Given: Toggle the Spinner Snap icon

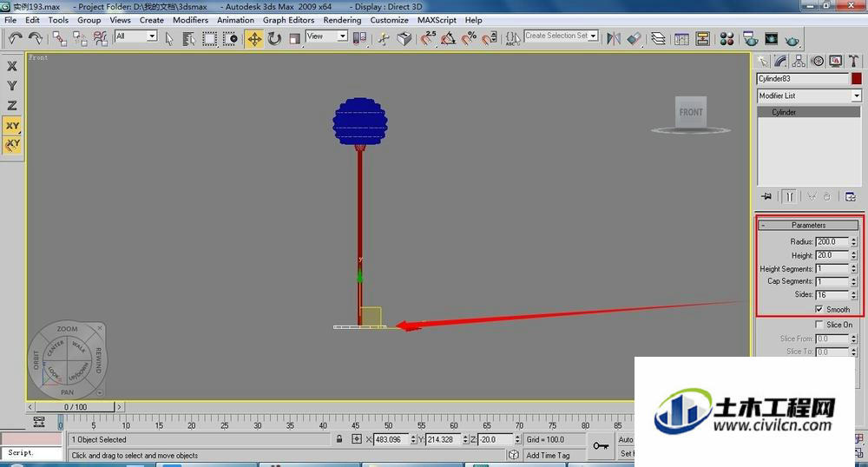Looking at the screenshot, I should [x=490, y=38].
